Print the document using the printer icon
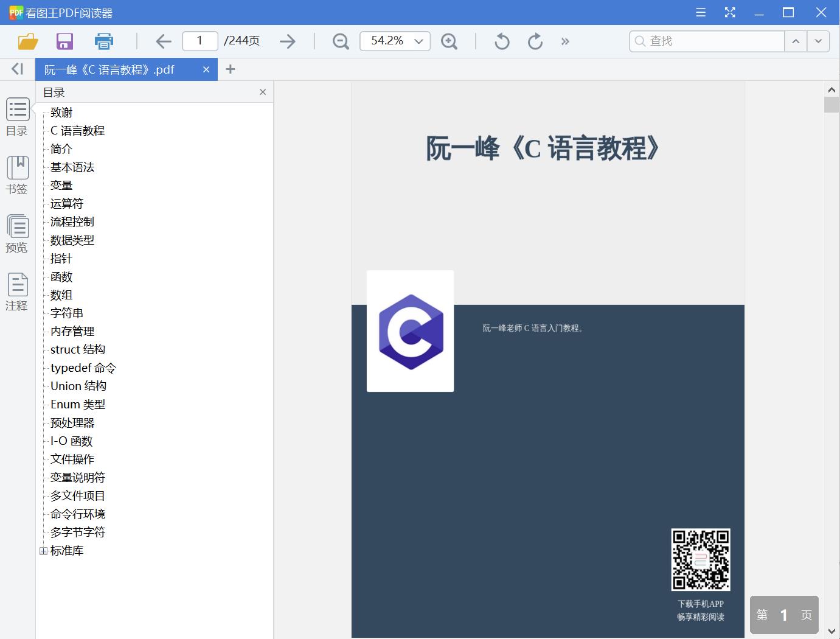This screenshot has width=840, height=639. point(103,41)
